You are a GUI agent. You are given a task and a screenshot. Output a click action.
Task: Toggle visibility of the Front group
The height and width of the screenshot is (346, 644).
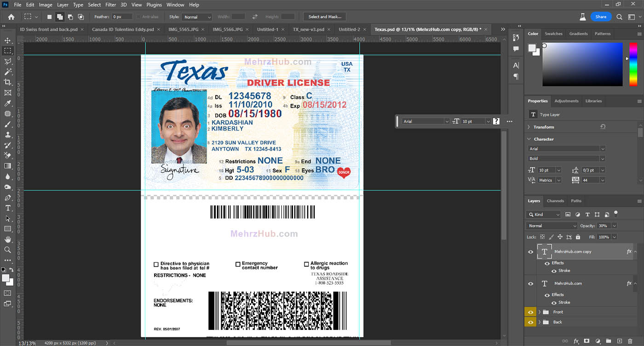tap(530, 312)
